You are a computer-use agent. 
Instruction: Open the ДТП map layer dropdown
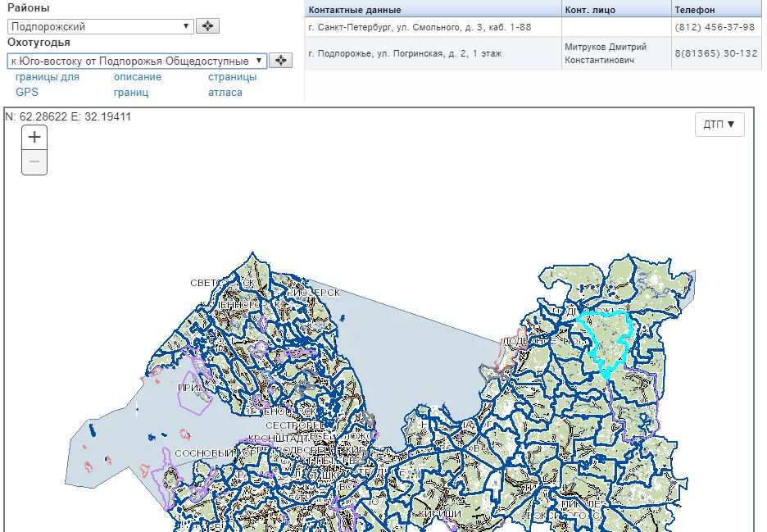click(x=719, y=125)
